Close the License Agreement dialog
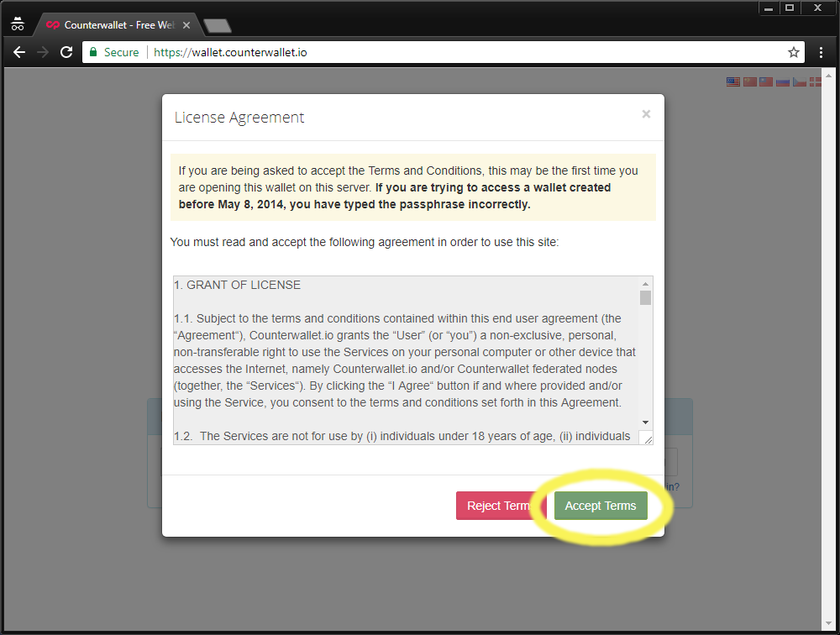Screen dimensions: 840x635 (646, 113)
